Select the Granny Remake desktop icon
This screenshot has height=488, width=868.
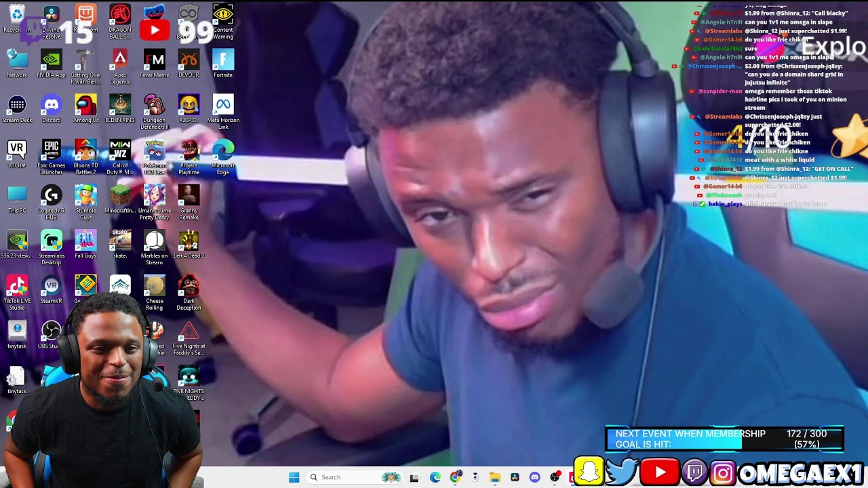pyautogui.click(x=189, y=203)
